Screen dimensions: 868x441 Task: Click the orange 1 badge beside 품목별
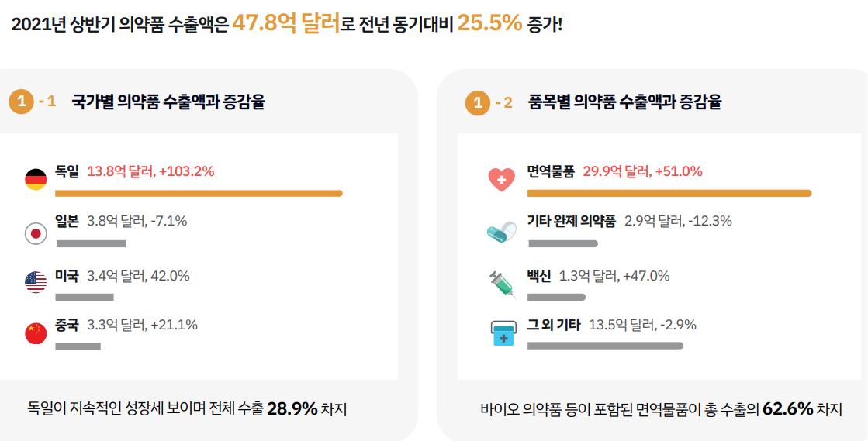(478, 102)
